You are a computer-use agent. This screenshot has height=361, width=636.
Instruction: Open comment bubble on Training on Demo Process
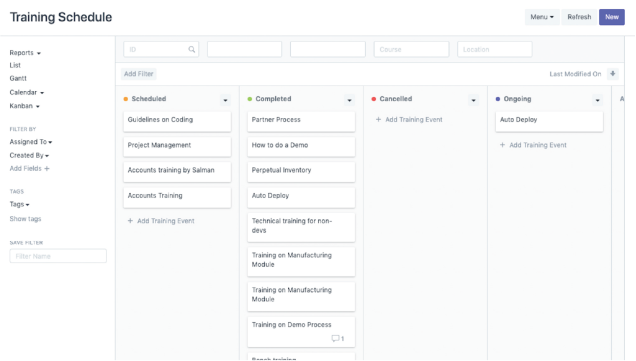[x=335, y=338]
